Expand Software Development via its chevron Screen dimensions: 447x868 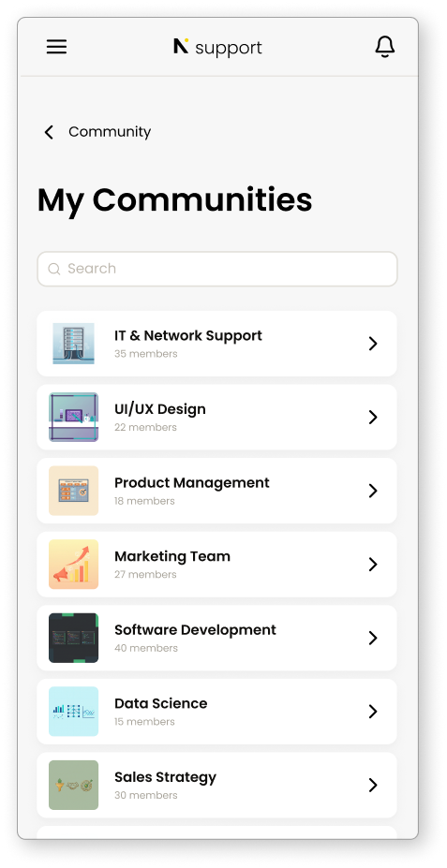pos(373,639)
